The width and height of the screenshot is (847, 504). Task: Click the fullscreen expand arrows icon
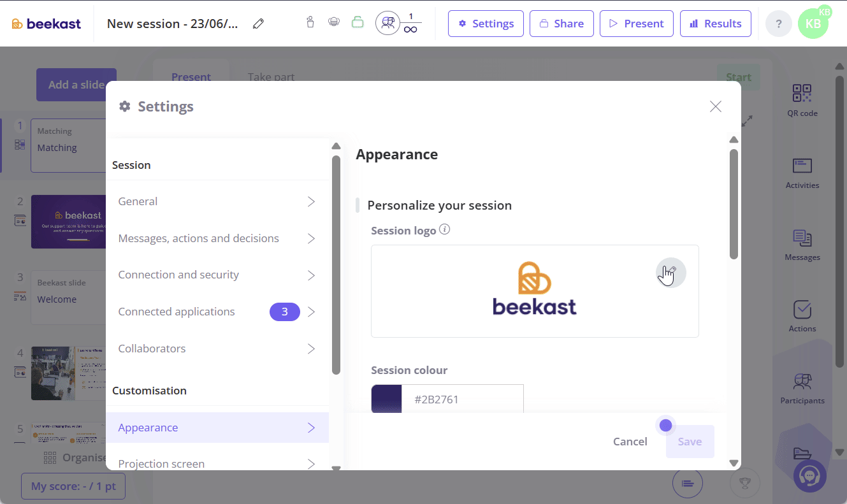pyautogui.click(x=748, y=120)
